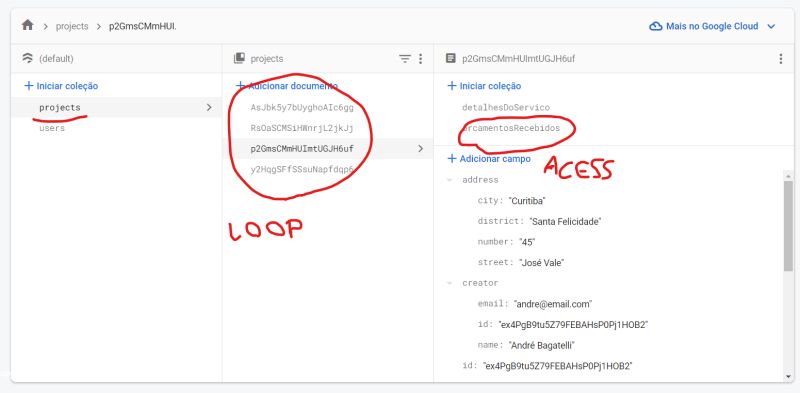Click the document header icon
The image size is (800, 393).
[x=451, y=58]
